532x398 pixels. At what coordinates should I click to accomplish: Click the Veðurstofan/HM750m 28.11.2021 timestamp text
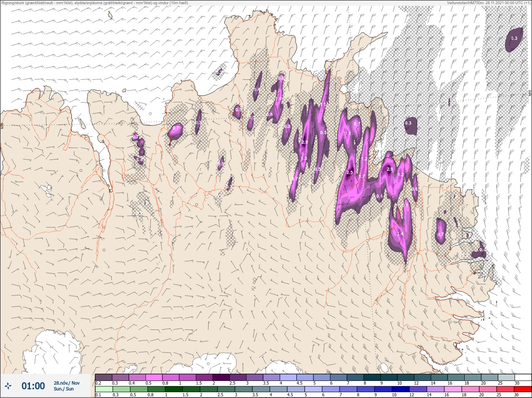coord(489,2)
